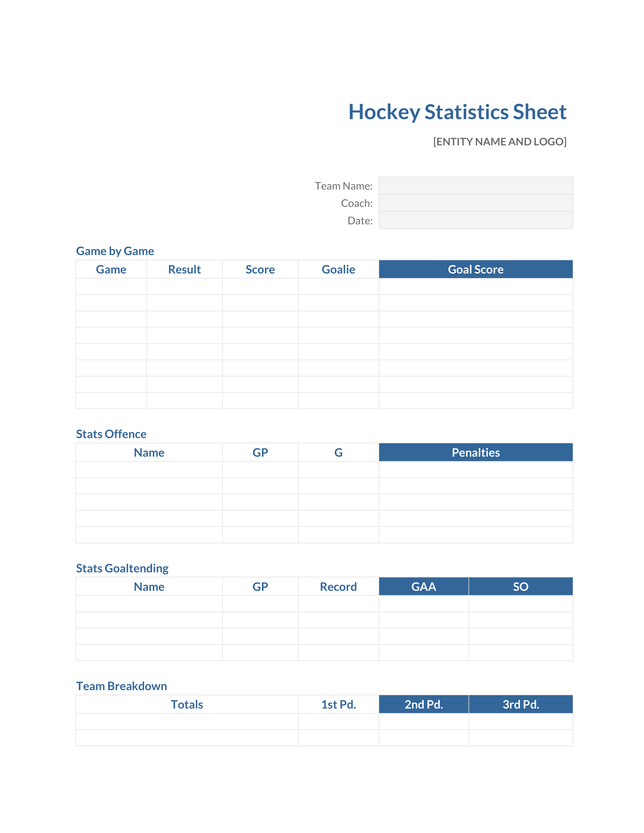This screenshot has height=833, width=644.
Task: Select the ENTITY NAME AND LOGO placeholder
Action: point(500,142)
